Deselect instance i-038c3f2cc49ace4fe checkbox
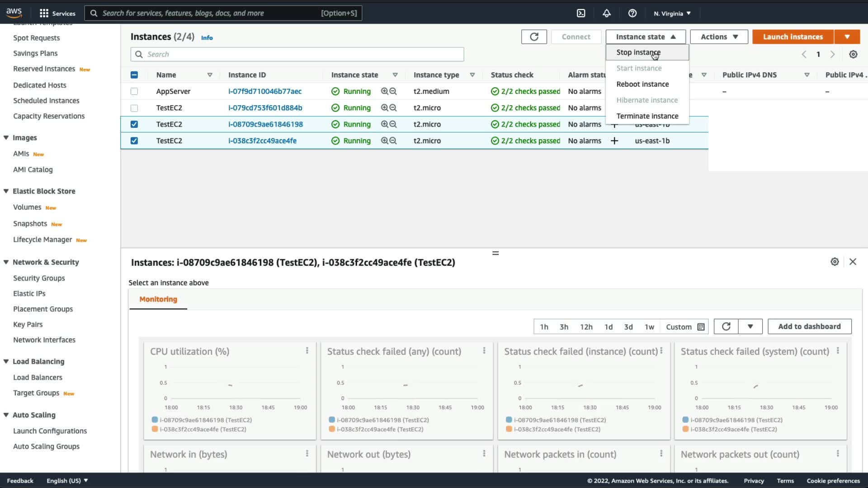 (134, 141)
